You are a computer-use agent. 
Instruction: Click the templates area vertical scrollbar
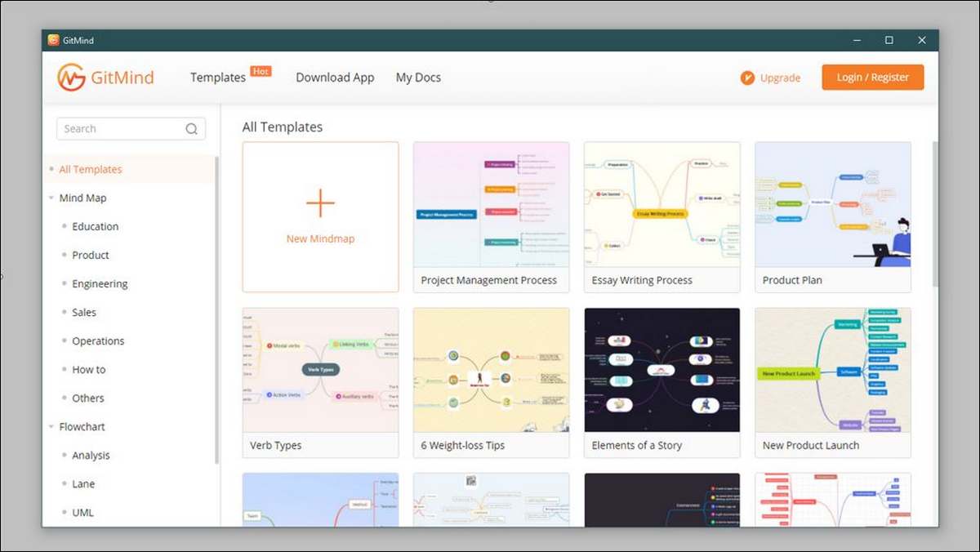935,214
